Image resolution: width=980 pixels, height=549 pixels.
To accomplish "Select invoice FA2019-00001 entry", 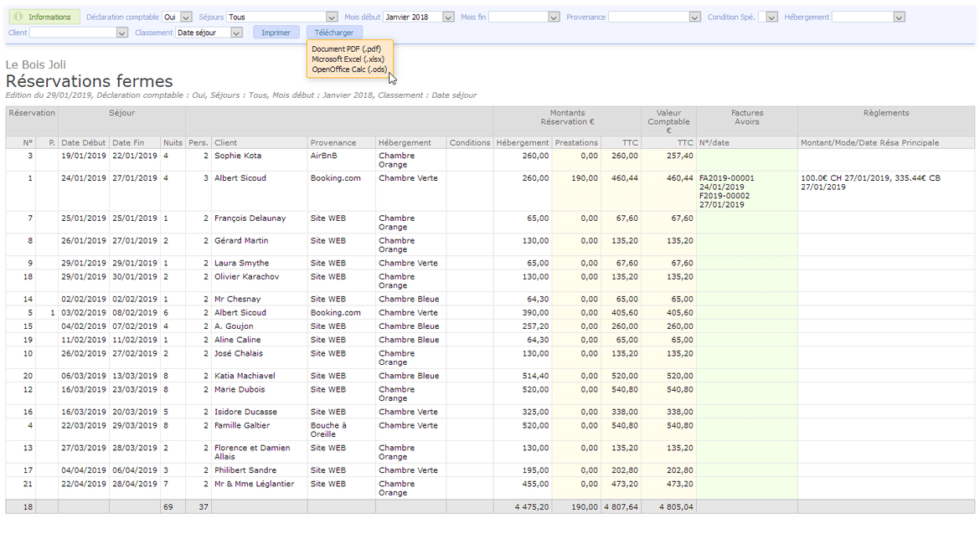I will (726, 178).
